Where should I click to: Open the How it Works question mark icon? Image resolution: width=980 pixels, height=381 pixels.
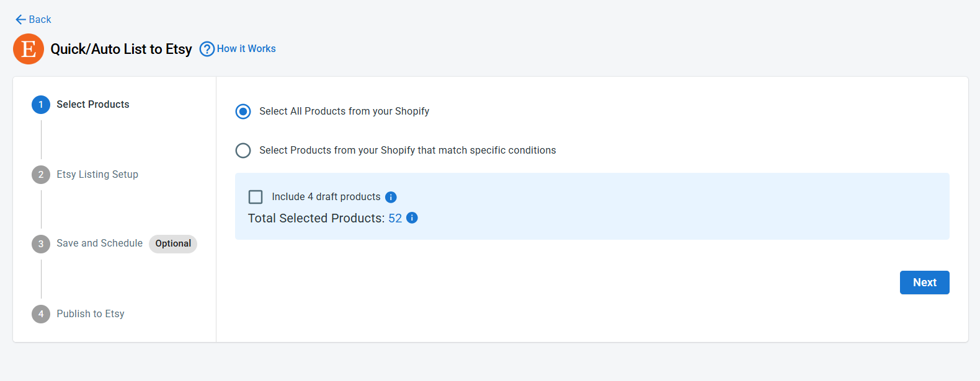207,49
